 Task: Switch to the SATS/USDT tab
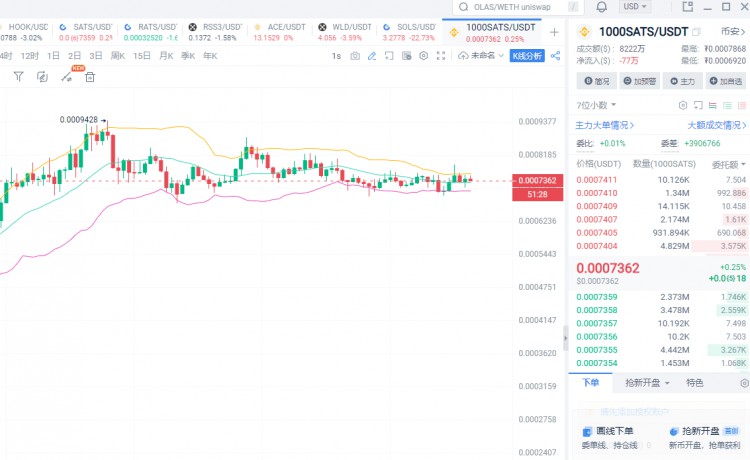(x=85, y=32)
